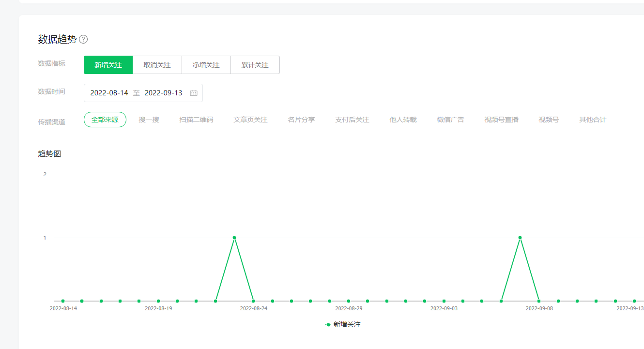644x349 pixels.
Task: Filter channel by 视频号
Action: point(549,120)
